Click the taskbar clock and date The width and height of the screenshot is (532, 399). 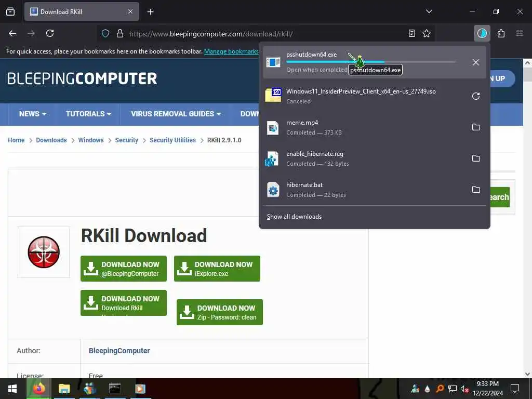488,389
